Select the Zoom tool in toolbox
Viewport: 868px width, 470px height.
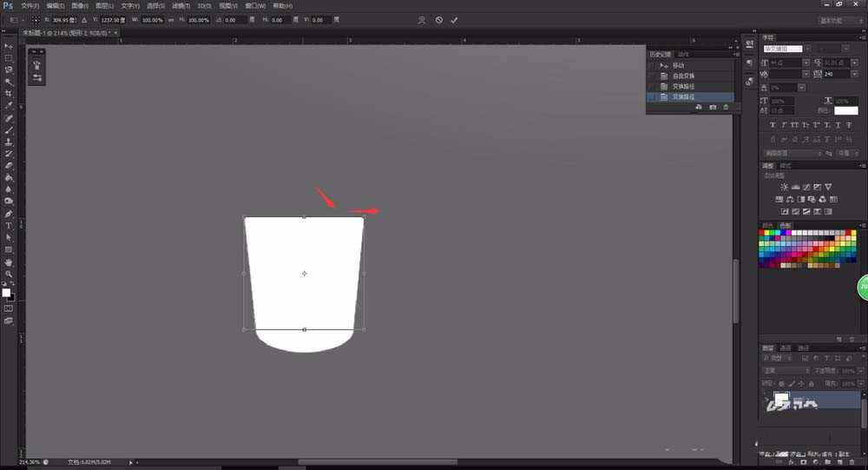[9, 274]
